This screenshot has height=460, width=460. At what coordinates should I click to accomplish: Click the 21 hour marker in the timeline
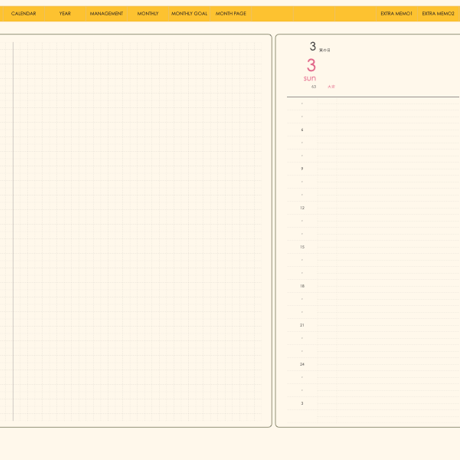point(302,325)
